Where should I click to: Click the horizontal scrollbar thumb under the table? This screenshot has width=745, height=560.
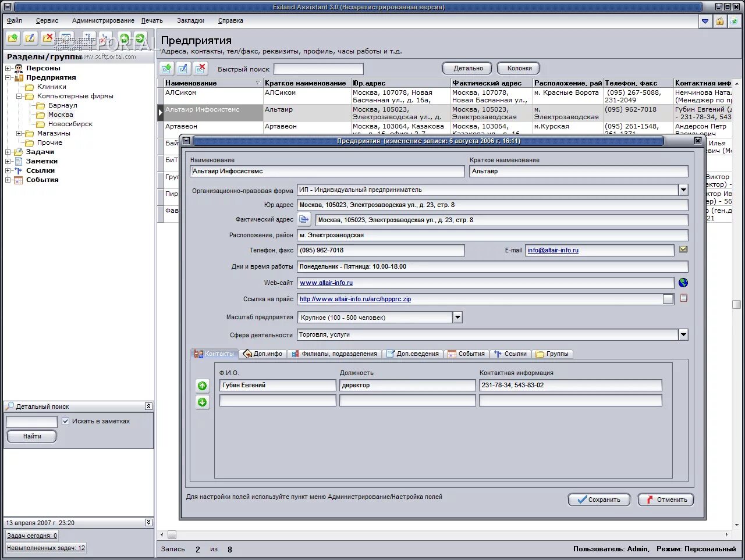[172, 534]
